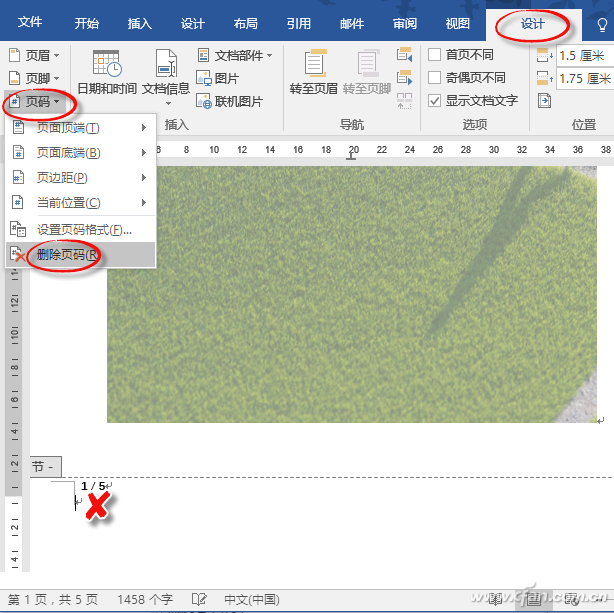
Task: Click the proofing check icon in status bar
Action: [x=199, y=599]
